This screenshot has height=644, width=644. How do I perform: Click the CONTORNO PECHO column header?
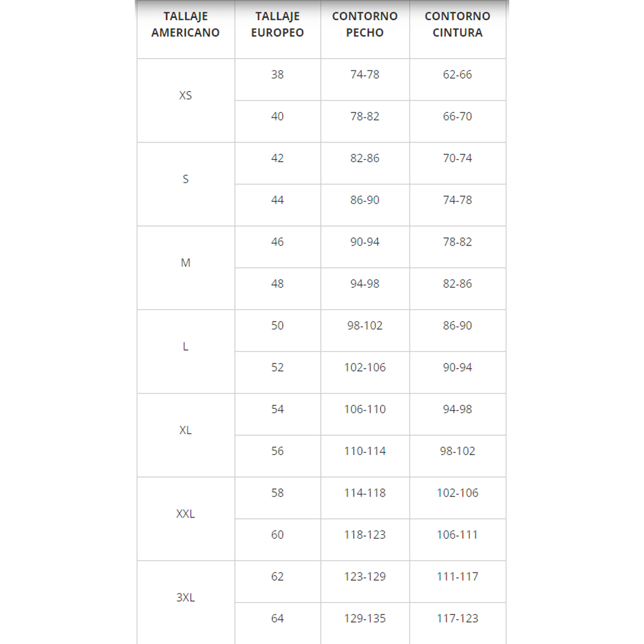[x=365, y=24]
